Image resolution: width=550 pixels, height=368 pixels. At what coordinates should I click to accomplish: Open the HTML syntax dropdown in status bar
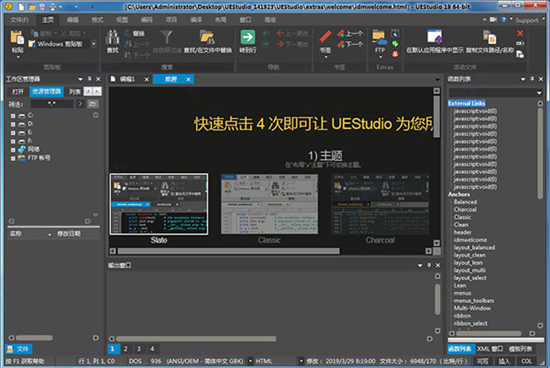301,361
